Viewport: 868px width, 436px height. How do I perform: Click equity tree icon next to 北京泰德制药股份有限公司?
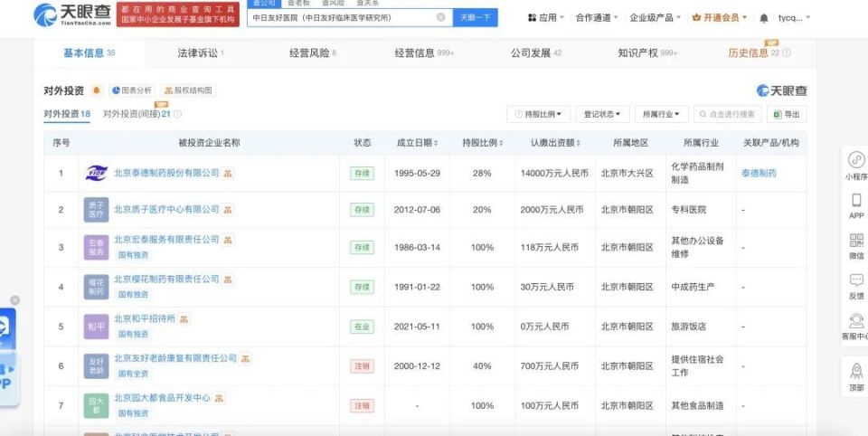[228, 174]
